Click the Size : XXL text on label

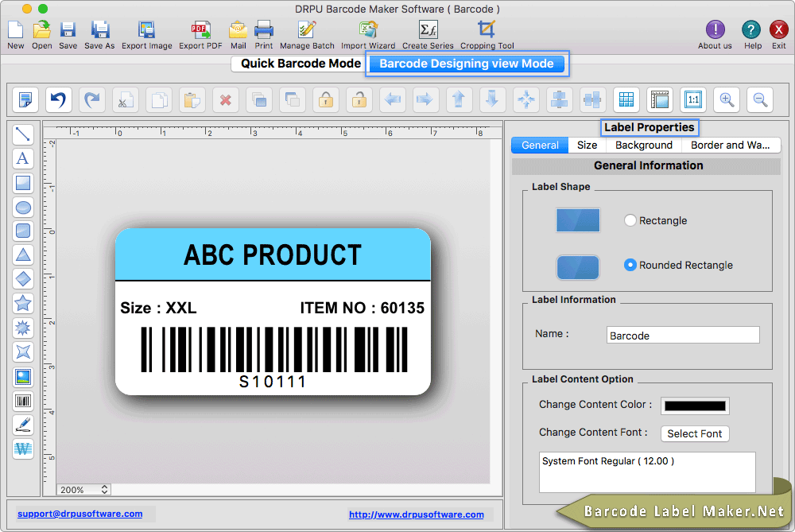158,308
